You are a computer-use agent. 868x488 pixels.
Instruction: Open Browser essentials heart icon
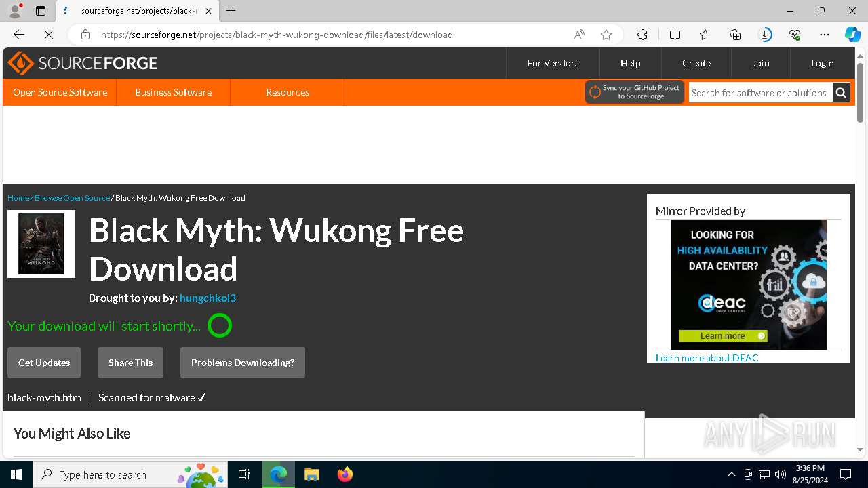[795, 35]
